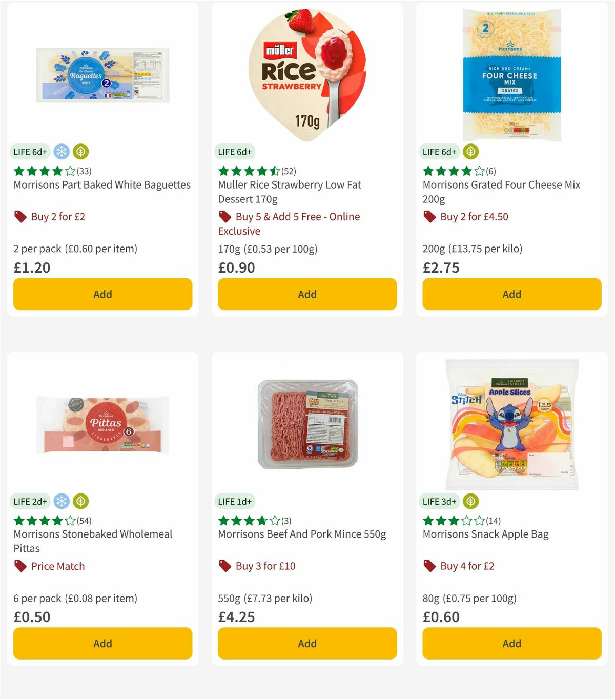Click the empty fifth star on Four Cheese Mix rating
This screenshot has height=700, width=615.
point(479,171)
